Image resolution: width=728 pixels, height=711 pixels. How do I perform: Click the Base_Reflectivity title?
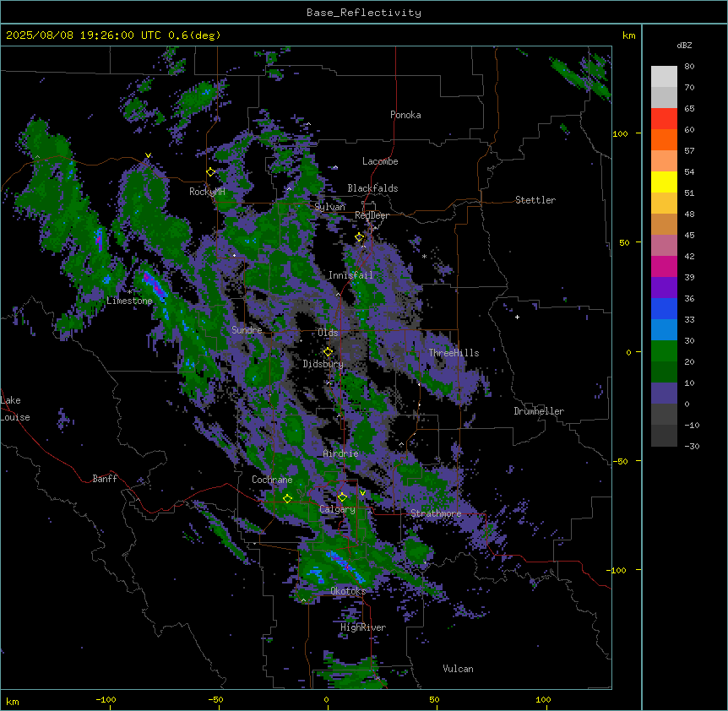point(364,13)
